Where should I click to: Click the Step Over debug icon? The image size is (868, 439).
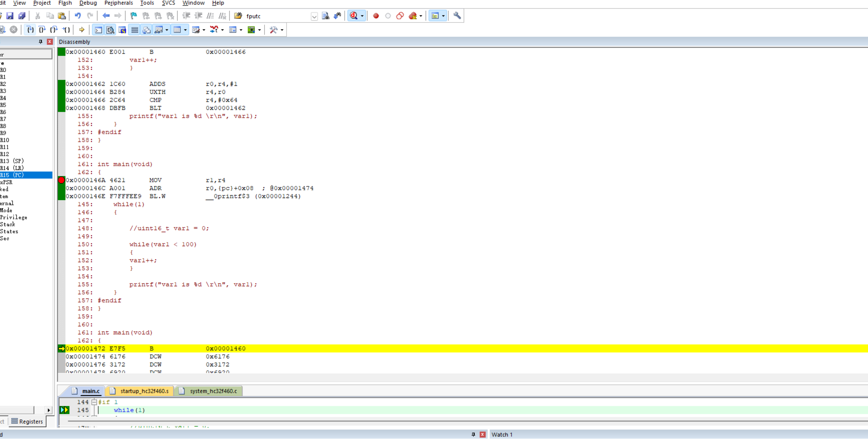[x=42, y=30]
